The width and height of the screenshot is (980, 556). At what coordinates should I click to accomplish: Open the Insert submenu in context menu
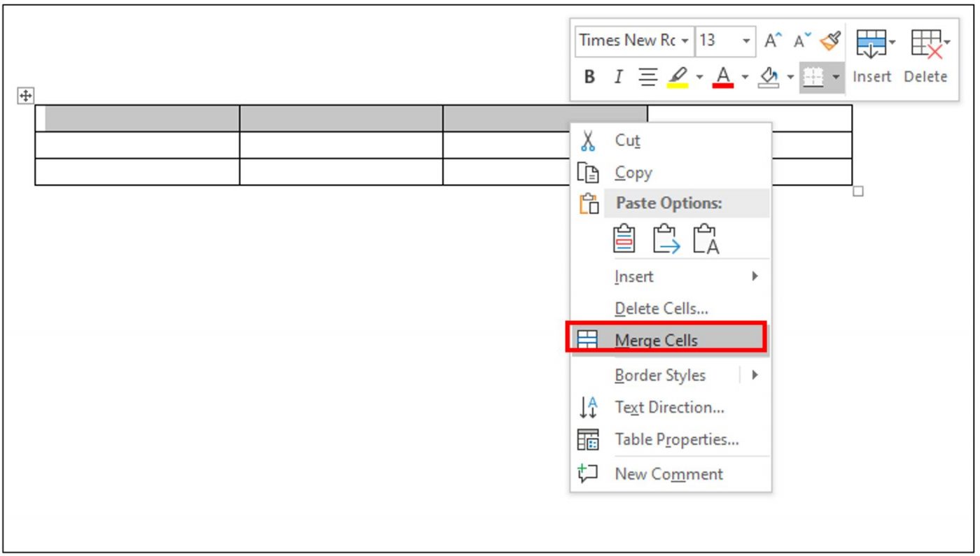(671, 276)
